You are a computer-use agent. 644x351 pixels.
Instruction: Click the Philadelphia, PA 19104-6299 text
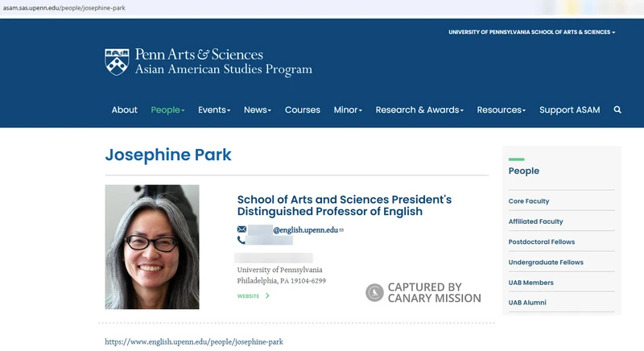[x=281, y=281]
